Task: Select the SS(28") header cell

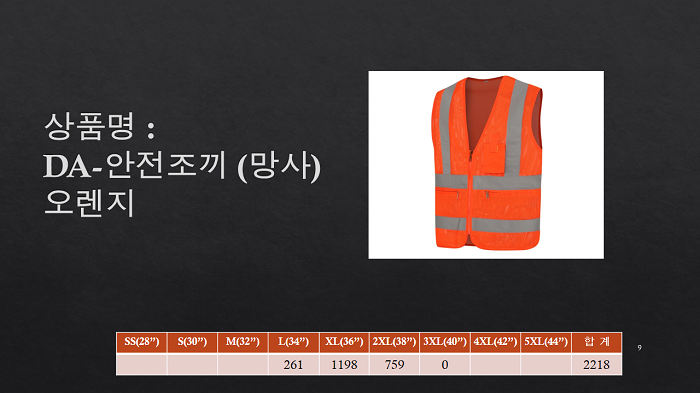Action: pyautogui.click(x=142, y=343)
